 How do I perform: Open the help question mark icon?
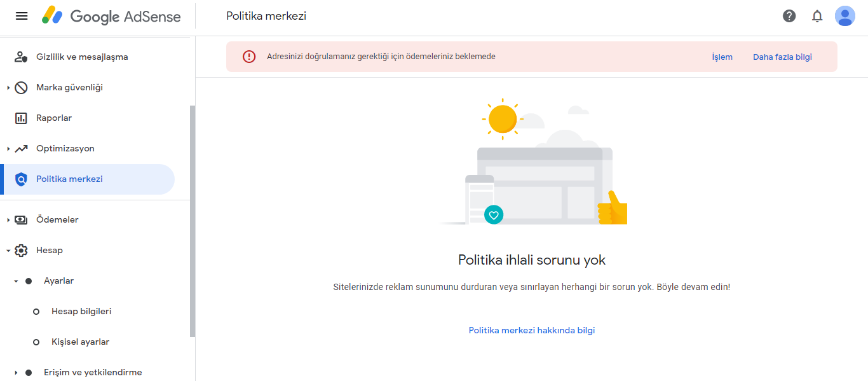tap(789, 16)
